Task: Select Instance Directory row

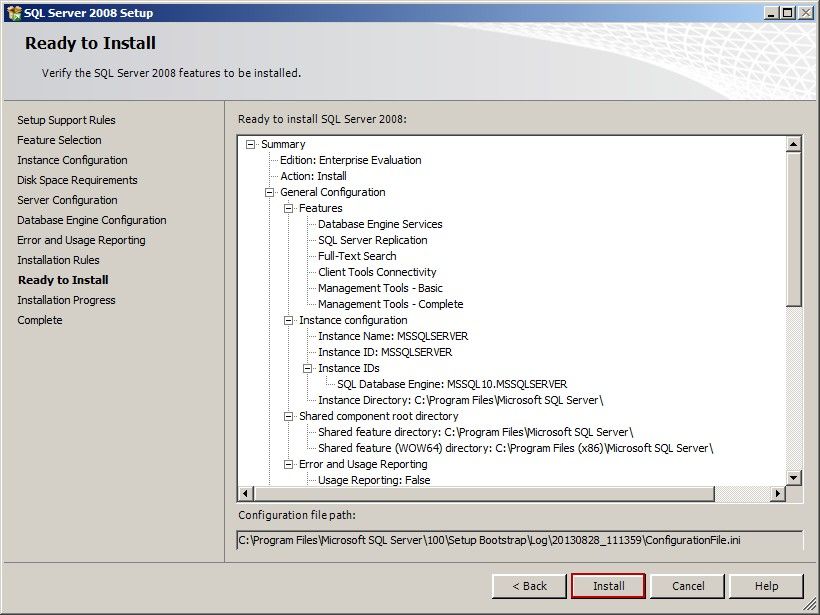Action: (461, 401)
